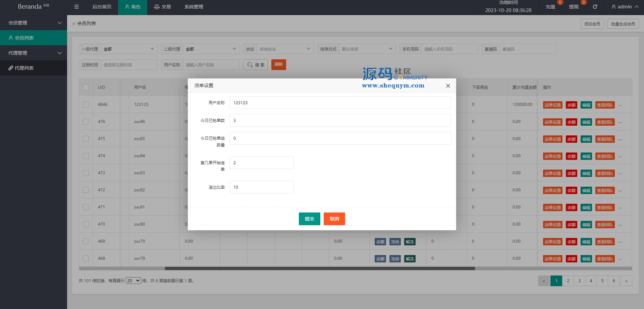Click the refresh icon in top bar
644x309 pixels.
pos(595,7)
